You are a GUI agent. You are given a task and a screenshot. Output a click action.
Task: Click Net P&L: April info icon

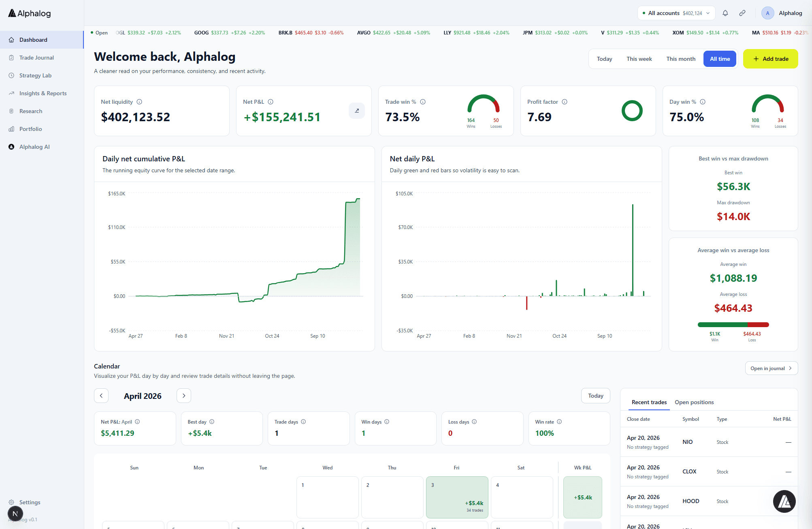coord(137,422)
